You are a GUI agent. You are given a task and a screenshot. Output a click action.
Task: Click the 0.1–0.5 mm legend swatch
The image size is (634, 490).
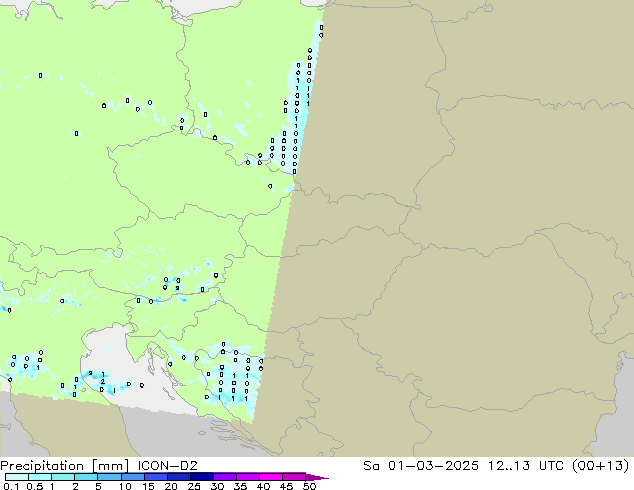pyautogui.click(x=17, y=477)
